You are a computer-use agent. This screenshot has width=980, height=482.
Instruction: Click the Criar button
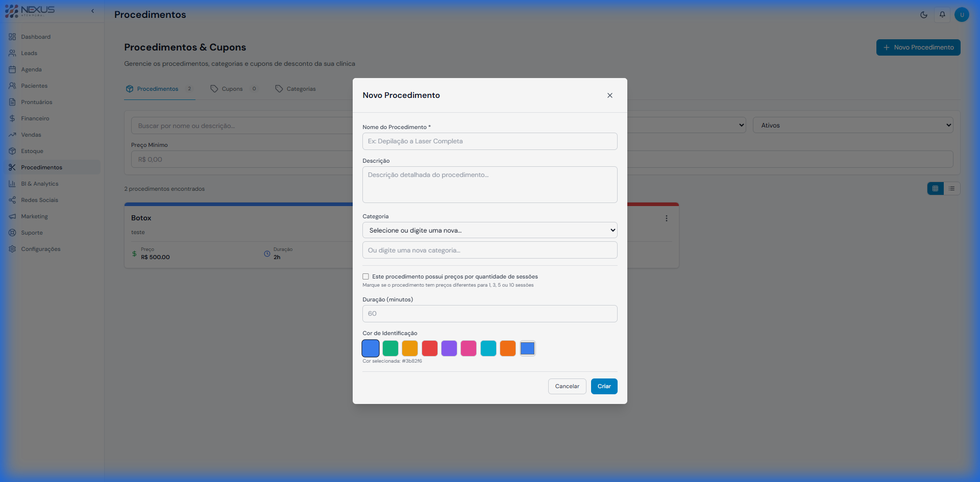pyautogui.click(x=604, y=386)
